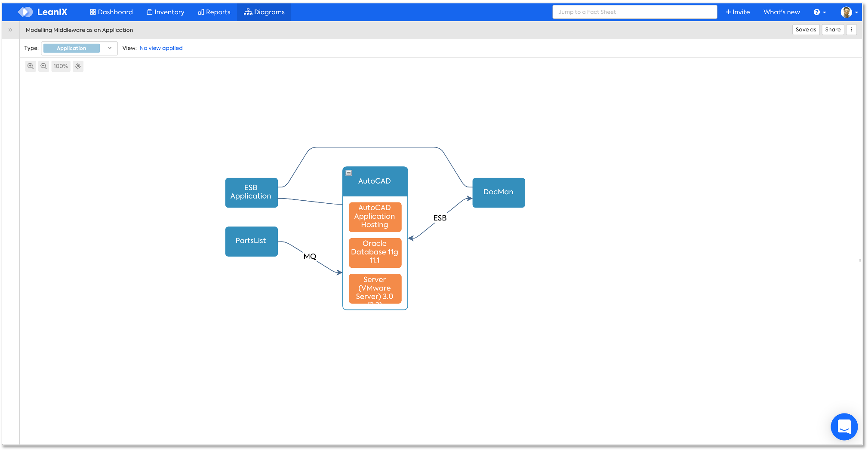Open the What's new link
The image size is (868, 450).
pos(782,12)
